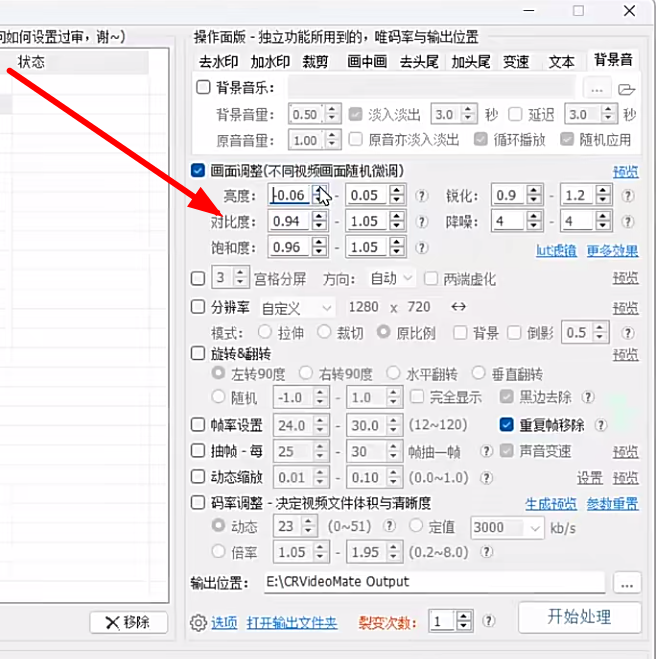Click 打开输出文件夹 link

[x=292, y=623]
